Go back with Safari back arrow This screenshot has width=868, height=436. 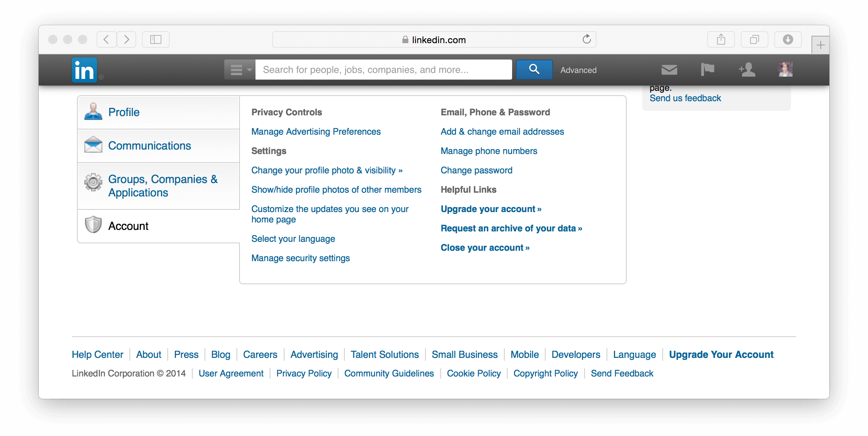pos(106,39)
